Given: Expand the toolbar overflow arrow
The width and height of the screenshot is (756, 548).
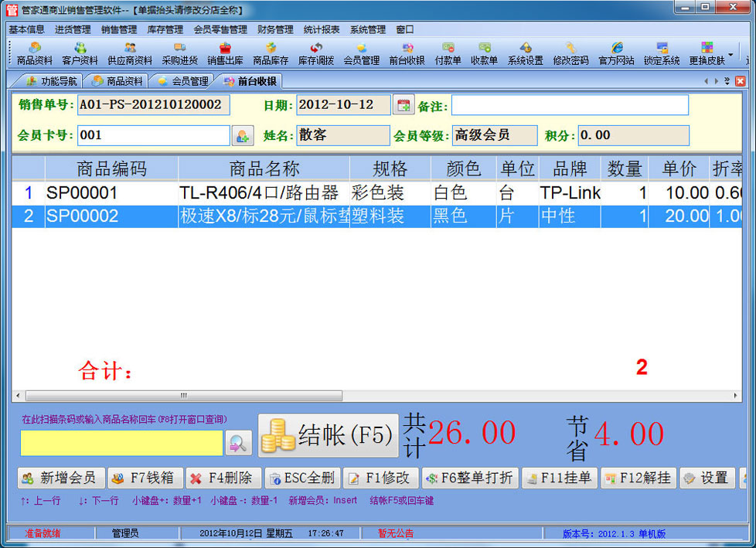Looking at the screenshot, I should [x=731, y=54].
